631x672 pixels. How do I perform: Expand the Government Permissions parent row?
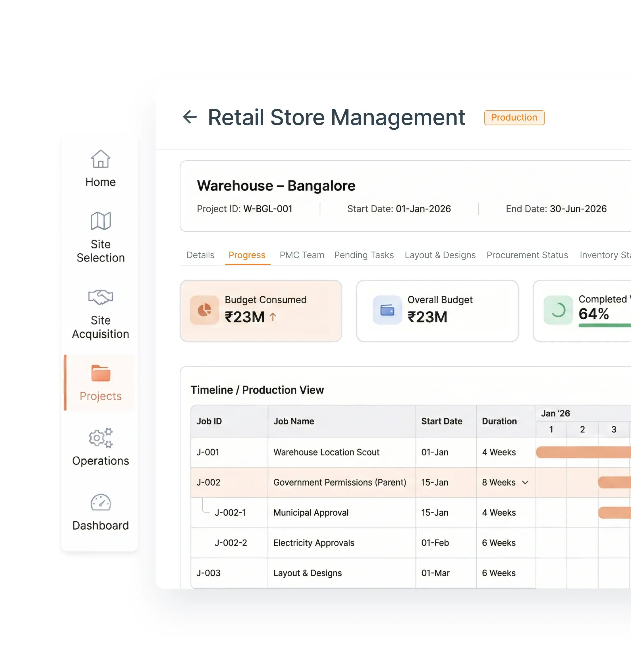tap(340, 483)
